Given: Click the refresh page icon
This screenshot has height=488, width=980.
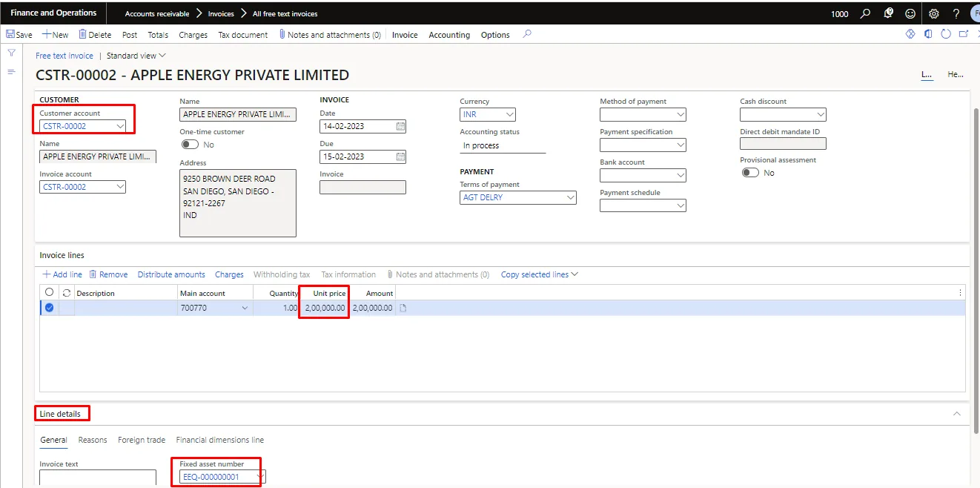Looking at the screenshot, I should [x=946, y=34].
